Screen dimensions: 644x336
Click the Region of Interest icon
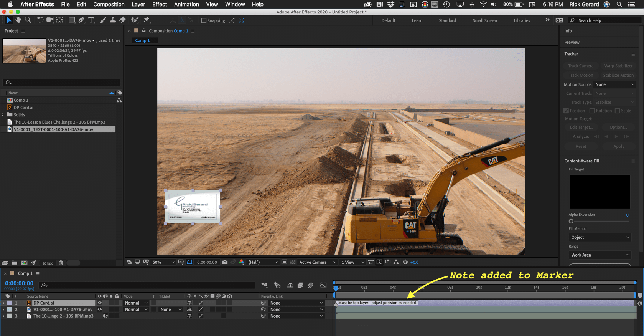click(284, 262)
